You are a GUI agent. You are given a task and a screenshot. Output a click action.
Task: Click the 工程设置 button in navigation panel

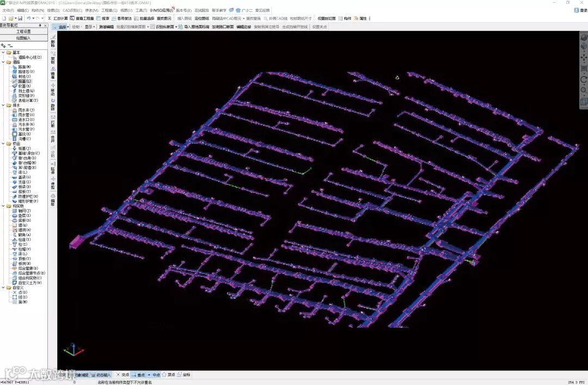point(23,32)
